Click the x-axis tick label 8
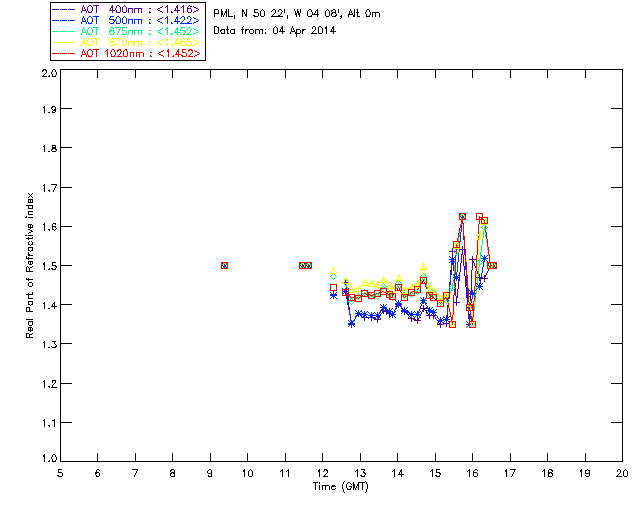640x512 pixels. click(x=173, y=473)
